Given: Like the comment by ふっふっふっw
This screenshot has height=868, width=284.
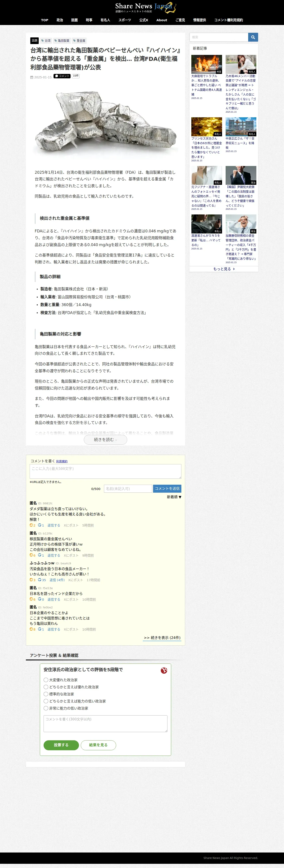Looking at the screenshot, I should [x=31, y=580].
